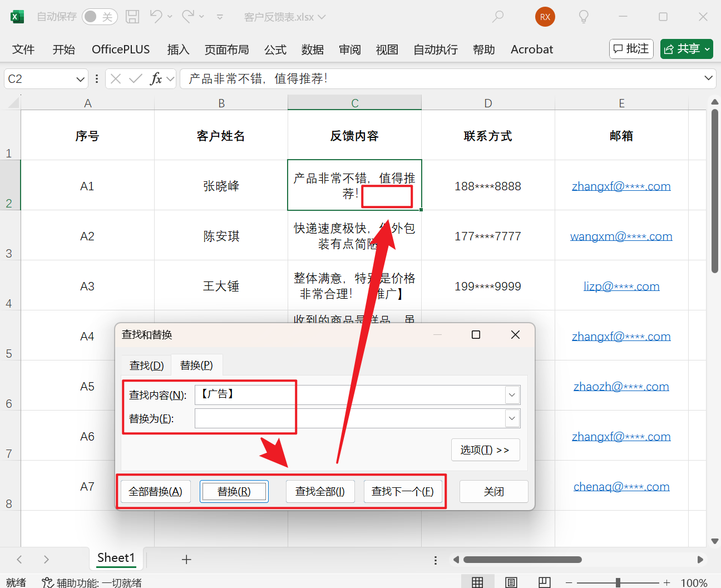Open the 查找内容 history dropdown

(x=511, y=394)
